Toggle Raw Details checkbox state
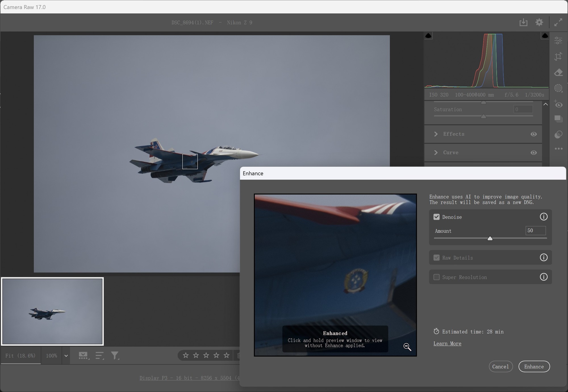Screen dimensions: 568x392 (437, 257)
